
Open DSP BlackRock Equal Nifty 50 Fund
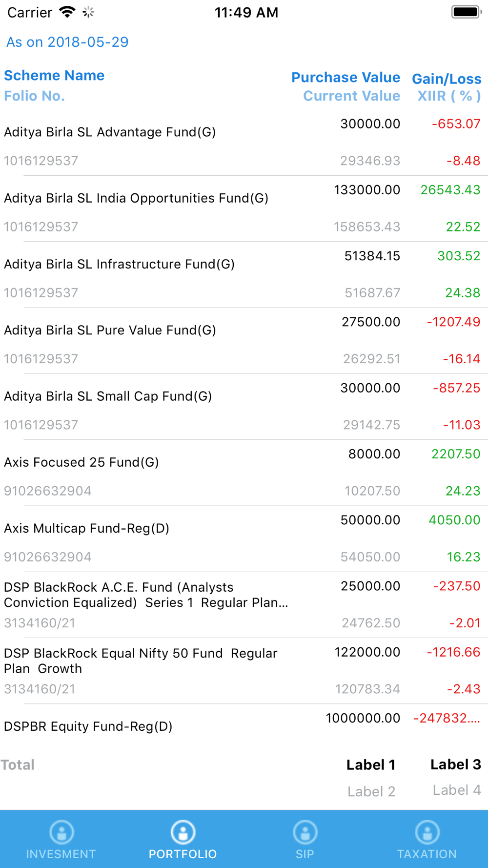141,661
